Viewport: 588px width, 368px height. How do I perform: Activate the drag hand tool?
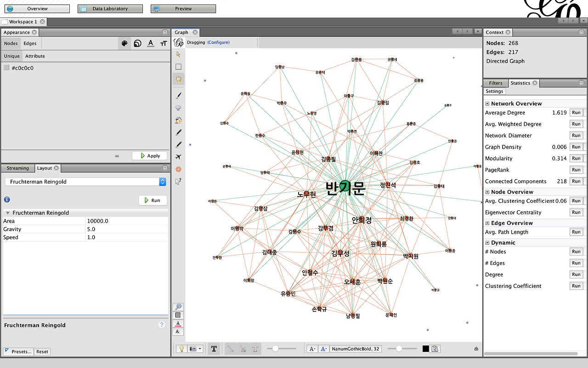coord(179,79)
